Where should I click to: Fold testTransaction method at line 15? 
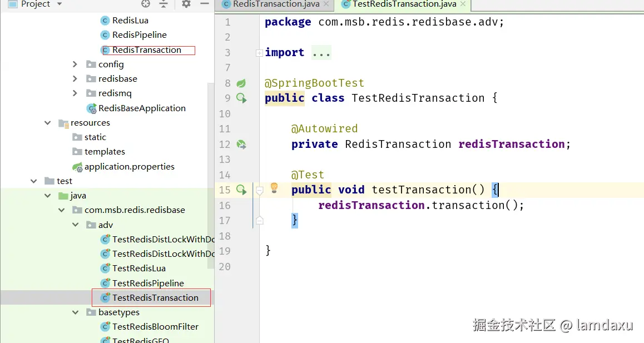tap(259, 190)
